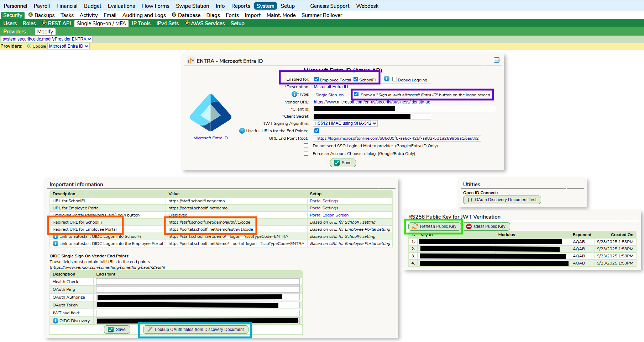
Task: Click the info icon beside SchoolFi checkbox
Action: tap(386, 79)
